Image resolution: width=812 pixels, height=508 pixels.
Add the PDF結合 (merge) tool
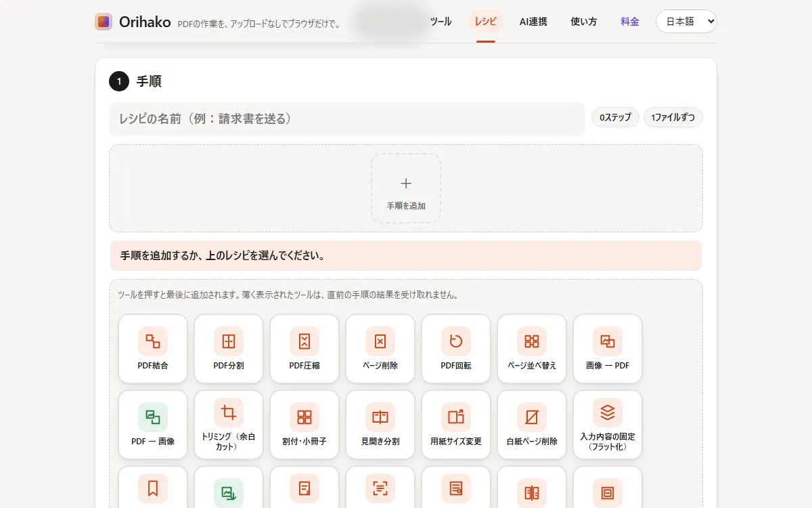[153, 349]
